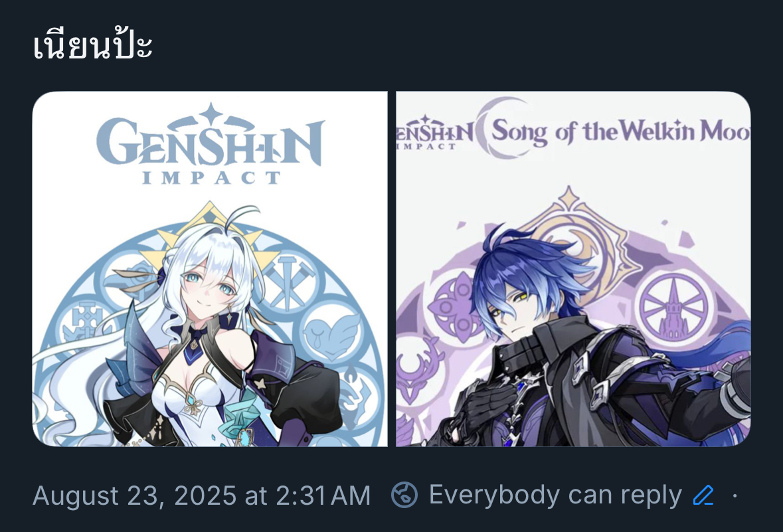Image resolution: width=783 pixels, height=532 pixels.
Task: Click the Thai post text at the top
Action: tap(92, 45)
